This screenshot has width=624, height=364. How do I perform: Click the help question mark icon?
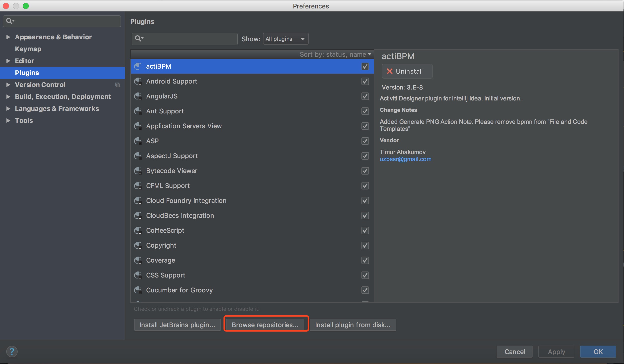pyautogui.click(x=12, y=351)
